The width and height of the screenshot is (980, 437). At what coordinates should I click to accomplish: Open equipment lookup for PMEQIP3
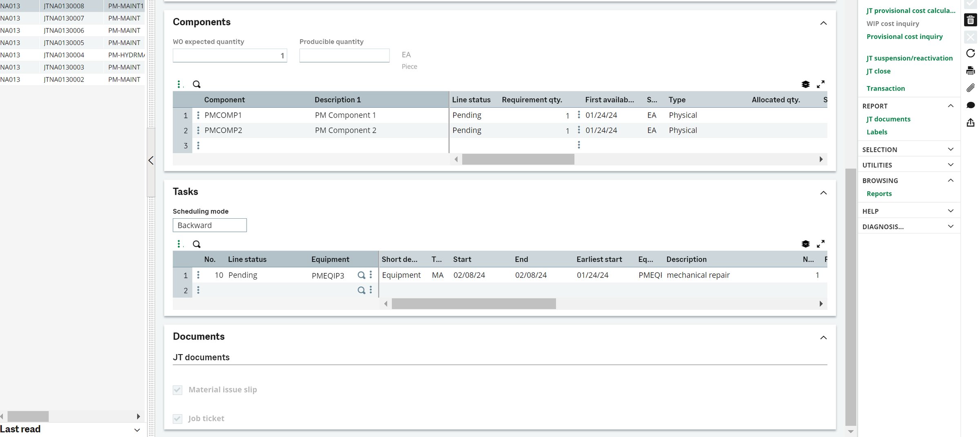point(361,275)
